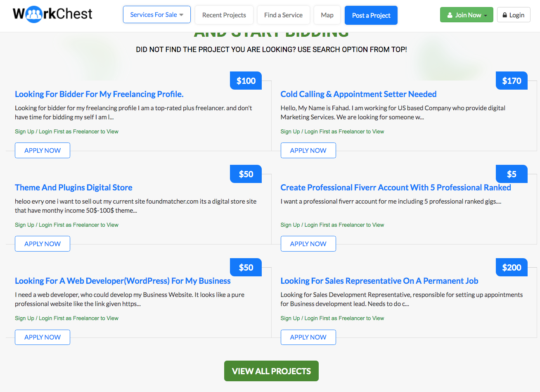Apply now for the Web Developer project
Image resolution: width=540 pixels, height=392 pixels.
coord(43,337)
